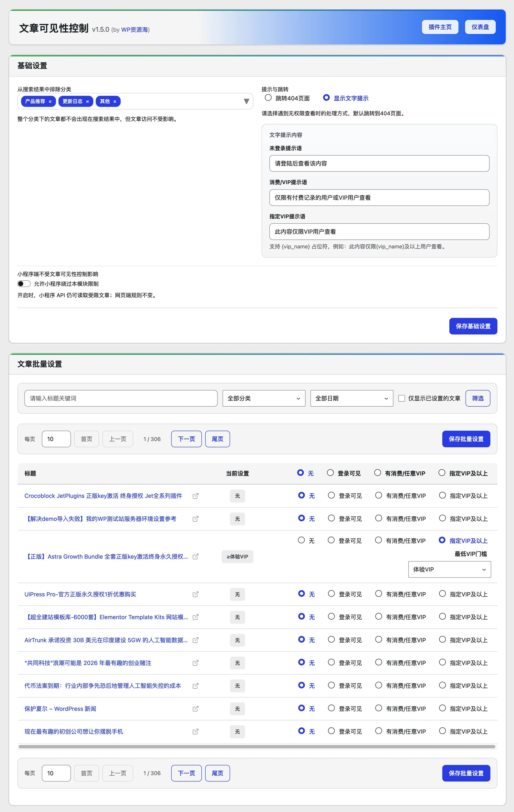Open the UiPress Pro article title link

[x=80, y=594]
